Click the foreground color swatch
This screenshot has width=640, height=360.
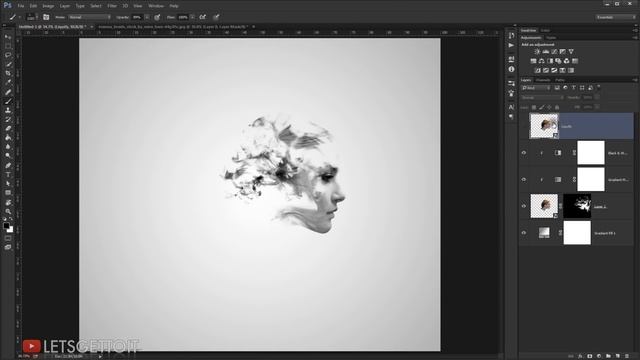[6, 226]
